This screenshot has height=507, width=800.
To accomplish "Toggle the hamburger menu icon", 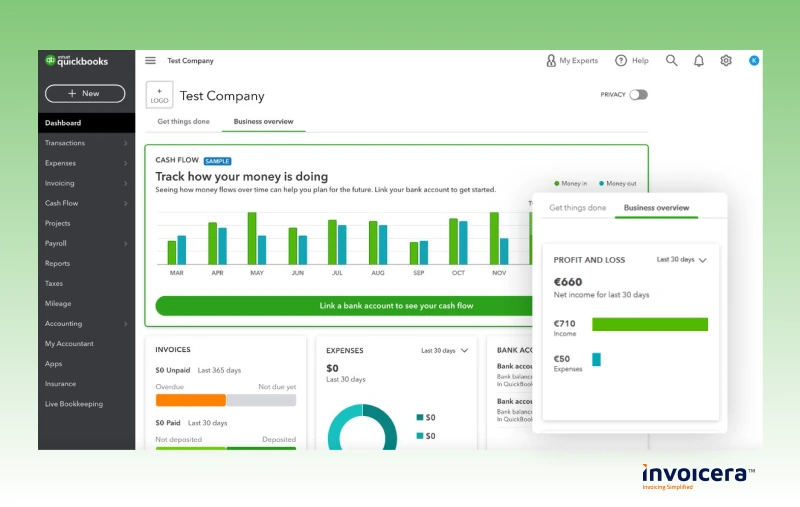I will tap(151, 61).
